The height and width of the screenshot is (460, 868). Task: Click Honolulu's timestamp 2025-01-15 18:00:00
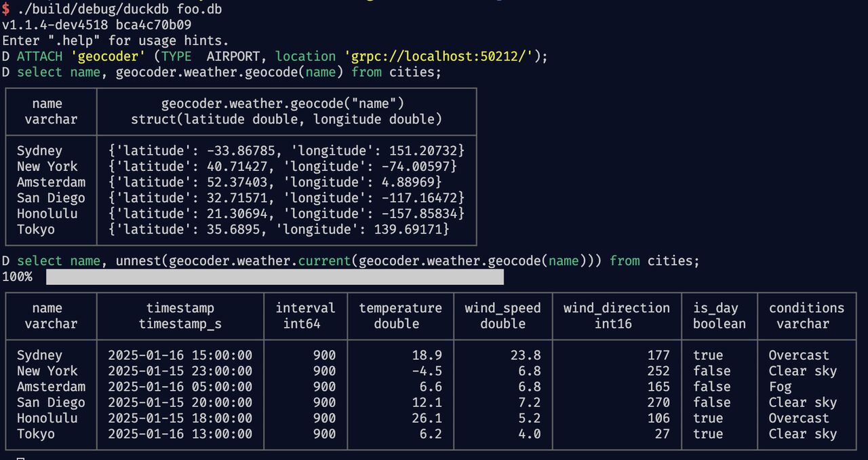pyautogui.click(x=180, y=418)
